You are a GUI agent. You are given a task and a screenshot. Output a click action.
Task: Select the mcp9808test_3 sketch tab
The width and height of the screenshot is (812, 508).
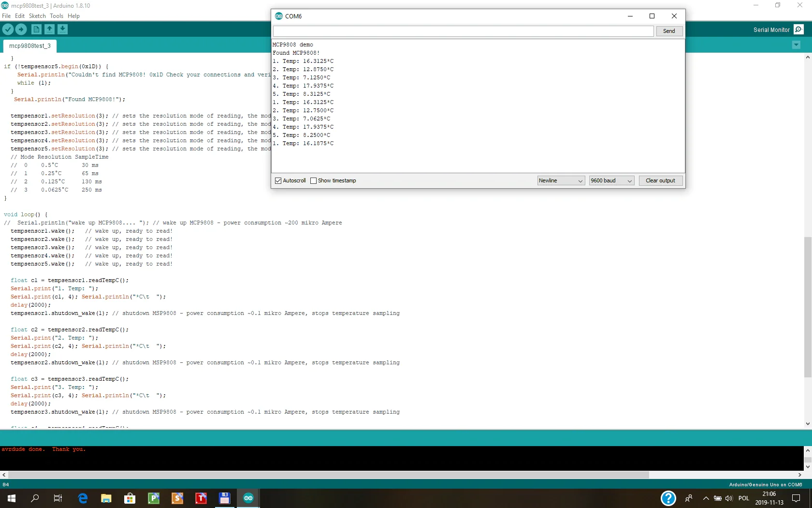[x=30, y=46]
